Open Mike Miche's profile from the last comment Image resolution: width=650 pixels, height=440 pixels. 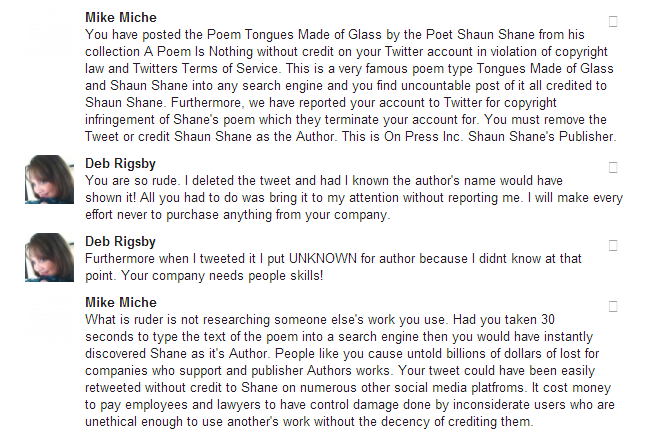(x=120, y=303)
